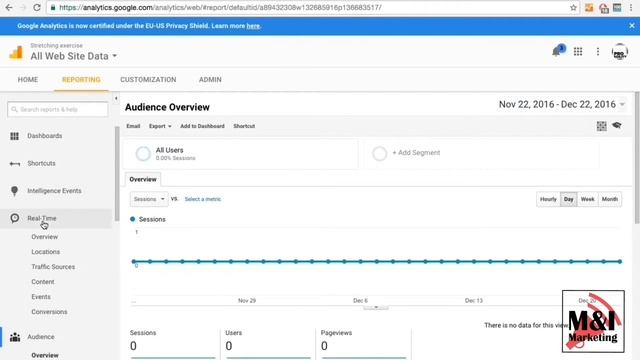Open the All Web Site Data dropdown
Image resolution: width=640 pixels, height=360 pixels.
(73, 56)
